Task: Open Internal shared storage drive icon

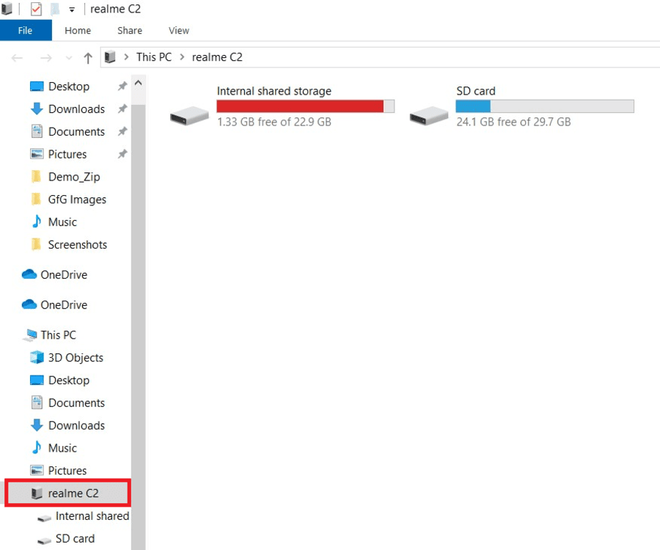Action: [x=189, y=115]
